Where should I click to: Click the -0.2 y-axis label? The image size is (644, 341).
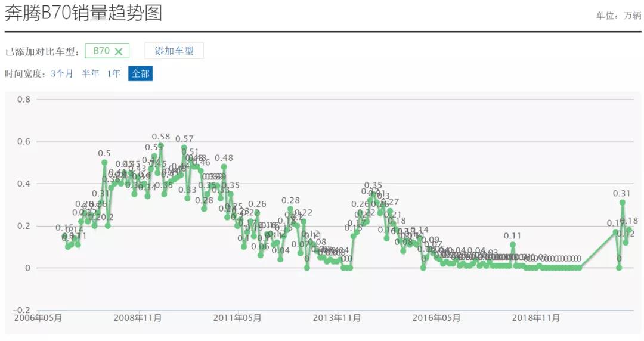(x=21, y=310)
